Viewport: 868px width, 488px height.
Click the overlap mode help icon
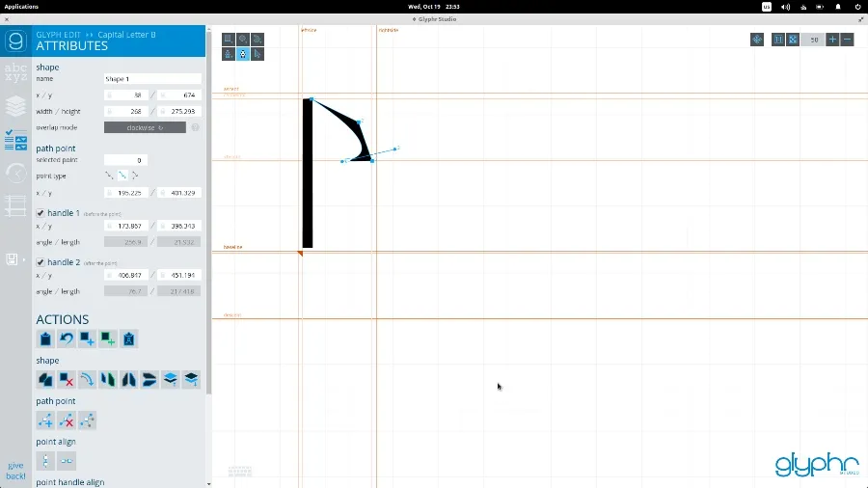click(x=195, y=127)
